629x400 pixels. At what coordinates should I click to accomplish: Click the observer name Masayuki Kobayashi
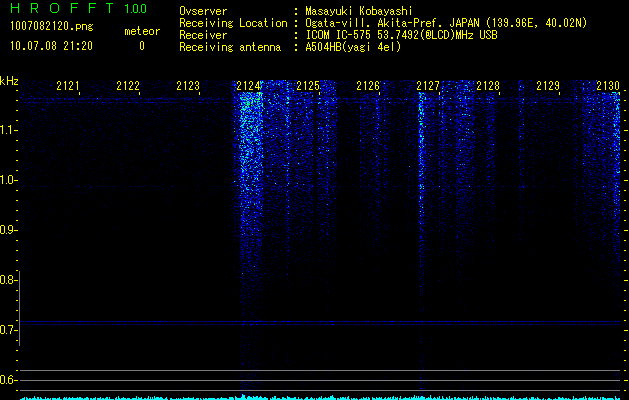point(358,12)
